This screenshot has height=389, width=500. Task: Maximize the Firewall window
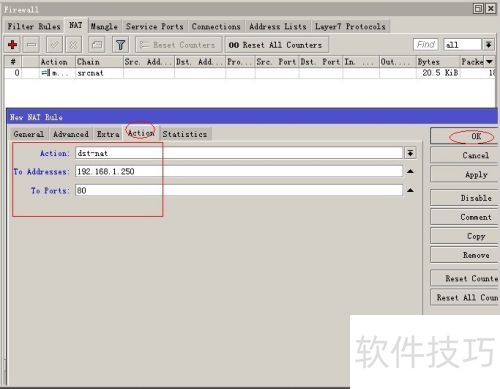[x=478, y=8]
